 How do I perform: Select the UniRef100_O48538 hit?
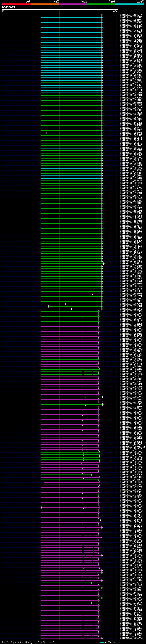pos(131,35)
